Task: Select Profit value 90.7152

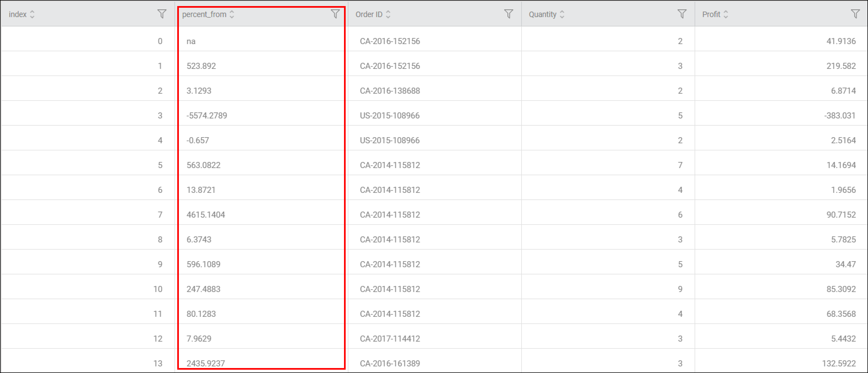Action: (841, 215)
